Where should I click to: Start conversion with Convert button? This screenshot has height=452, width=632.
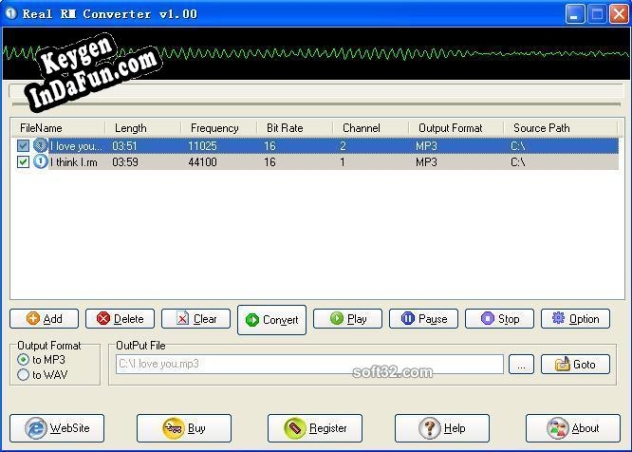(x=272, y=320)
